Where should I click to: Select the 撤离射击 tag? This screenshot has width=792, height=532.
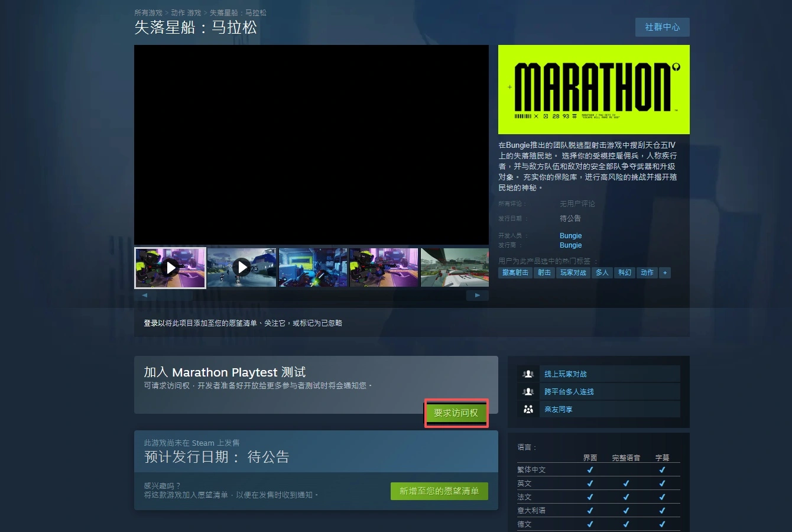[515, 273]
